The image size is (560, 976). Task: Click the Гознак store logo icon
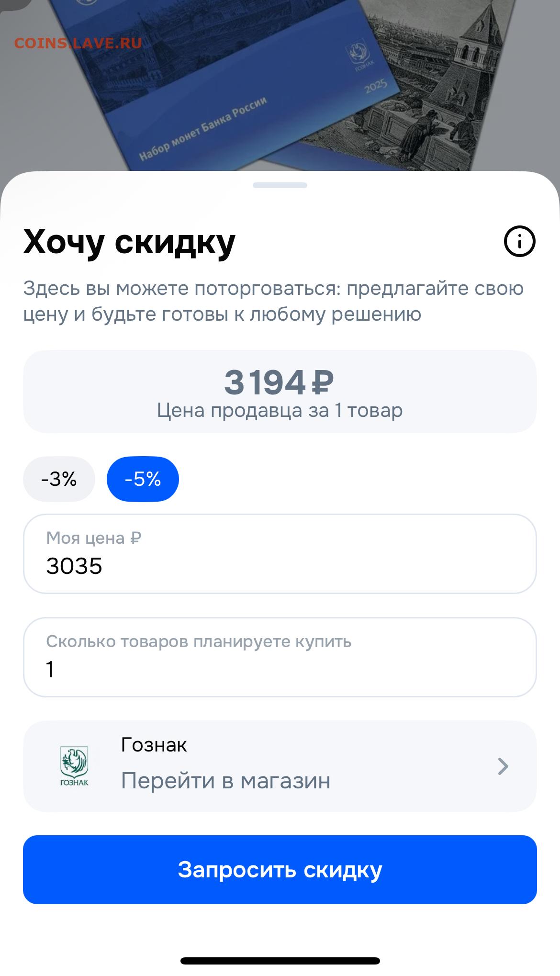pyautogui.click(x=74, y=766)
